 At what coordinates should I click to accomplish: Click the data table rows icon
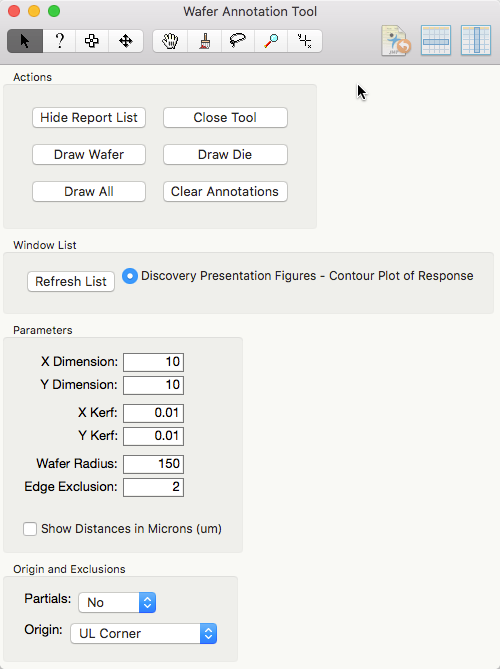point(436,41)
